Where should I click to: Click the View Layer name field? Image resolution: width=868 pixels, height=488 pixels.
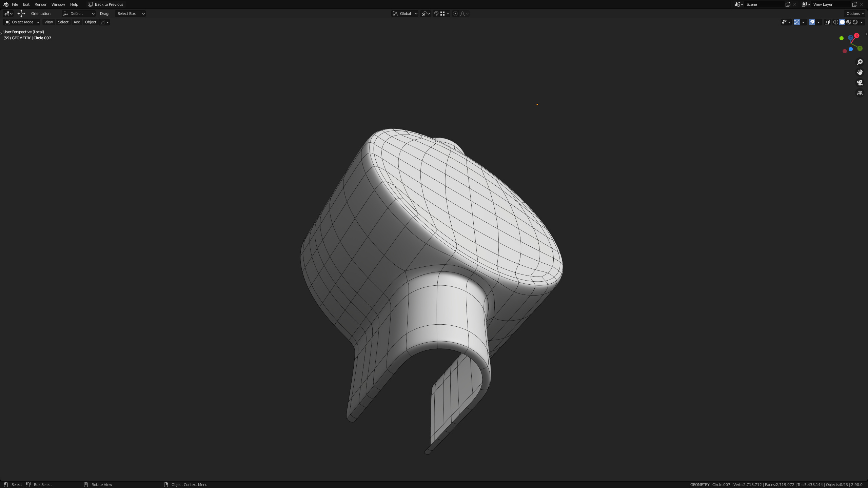pos(831,4)
